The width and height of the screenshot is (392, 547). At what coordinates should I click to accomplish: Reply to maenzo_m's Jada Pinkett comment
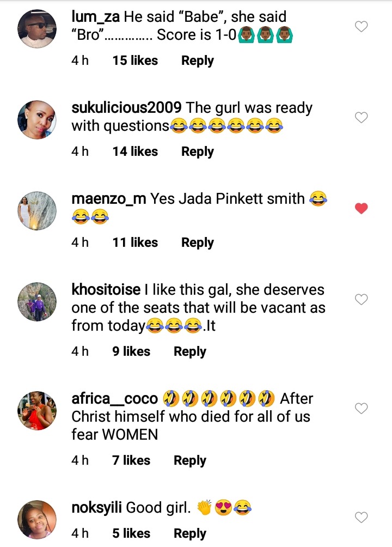click(198, 242)
